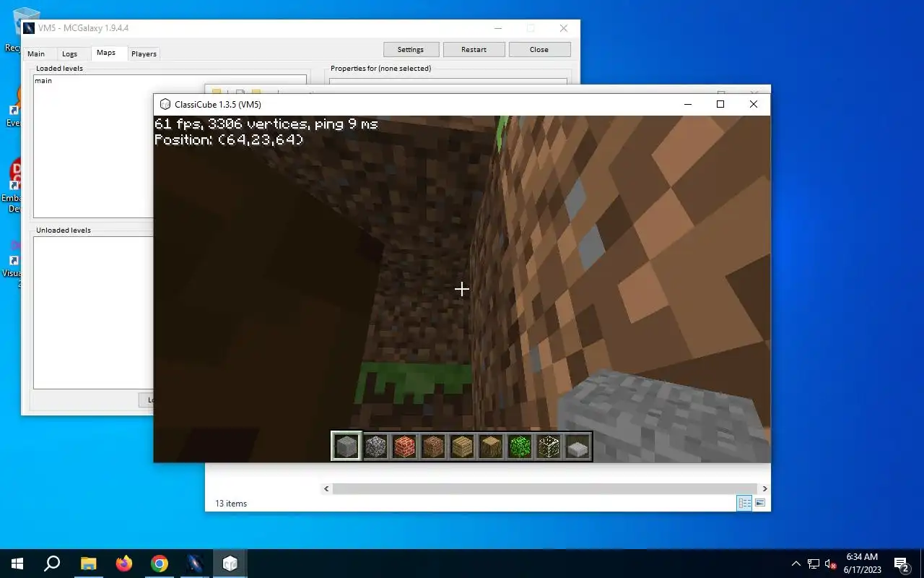Viewport: 924px width, 578px height.
Task: Select the dirt block in hotbar
Action: pos(433,447)
